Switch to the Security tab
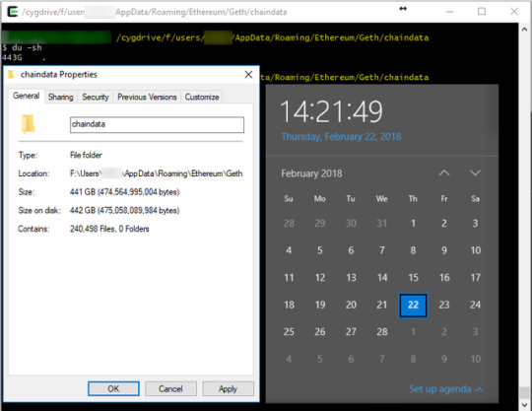Image resolution: width=532 pixels, height=411 pixels. [x=96, y=97]
